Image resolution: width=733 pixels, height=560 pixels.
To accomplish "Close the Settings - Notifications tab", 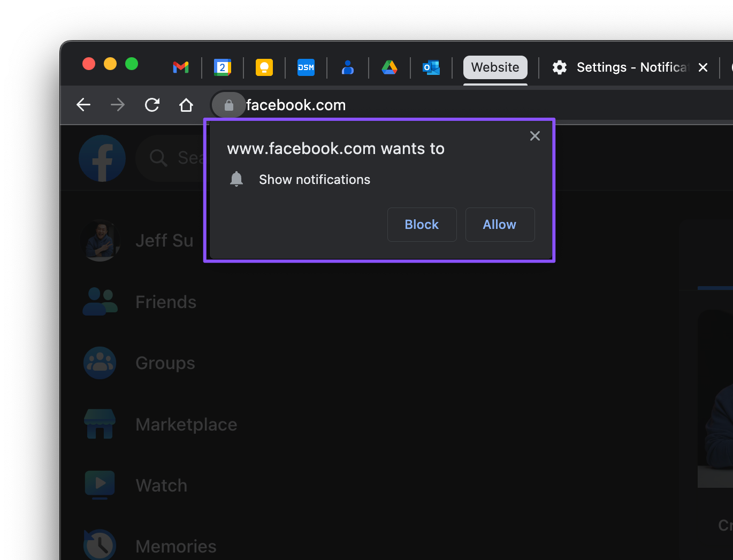I will pos(703,67).
